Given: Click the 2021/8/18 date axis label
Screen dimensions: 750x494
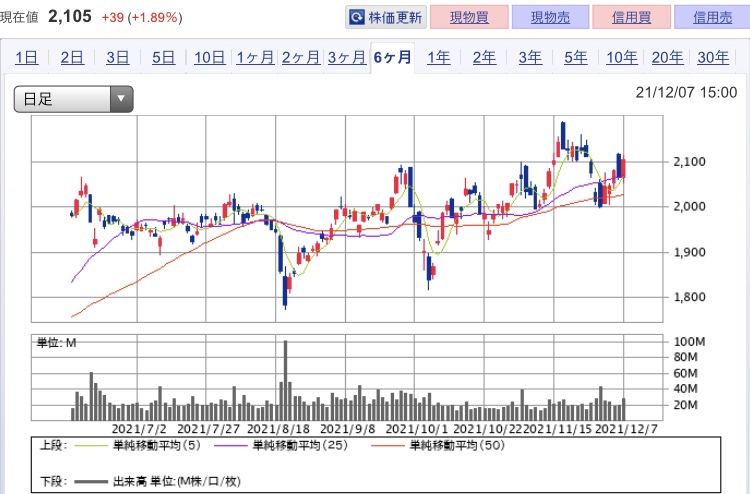Looking at the screenshot, I should click(278, 428).
